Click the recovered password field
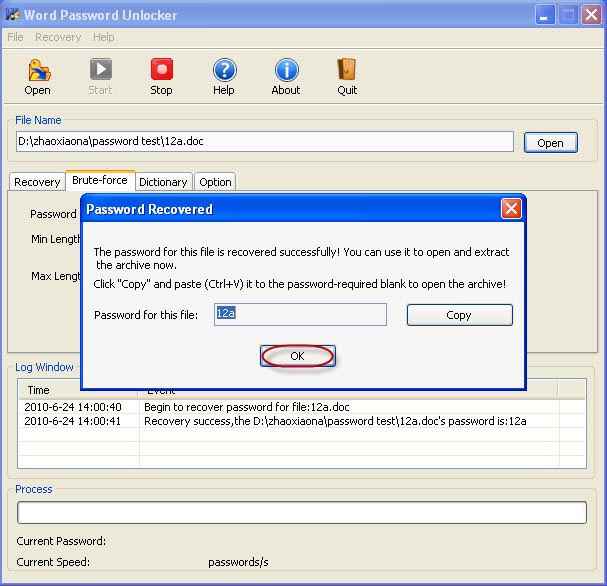The image size is (607, 586). [x=300, y=314]
